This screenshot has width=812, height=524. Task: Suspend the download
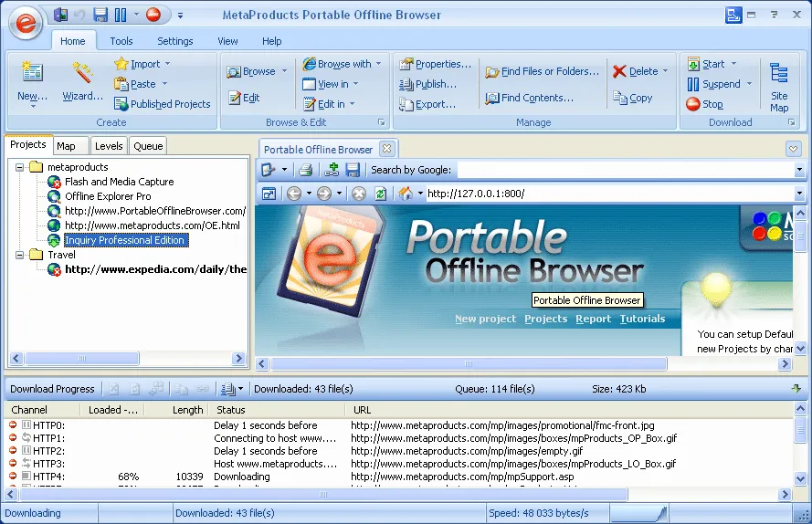[714, 84]
